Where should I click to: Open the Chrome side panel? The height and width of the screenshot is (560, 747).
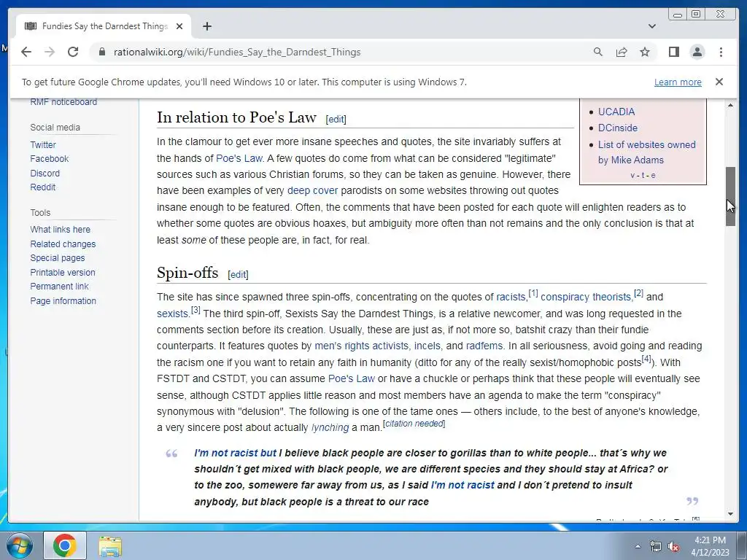[x=673, y=52]
